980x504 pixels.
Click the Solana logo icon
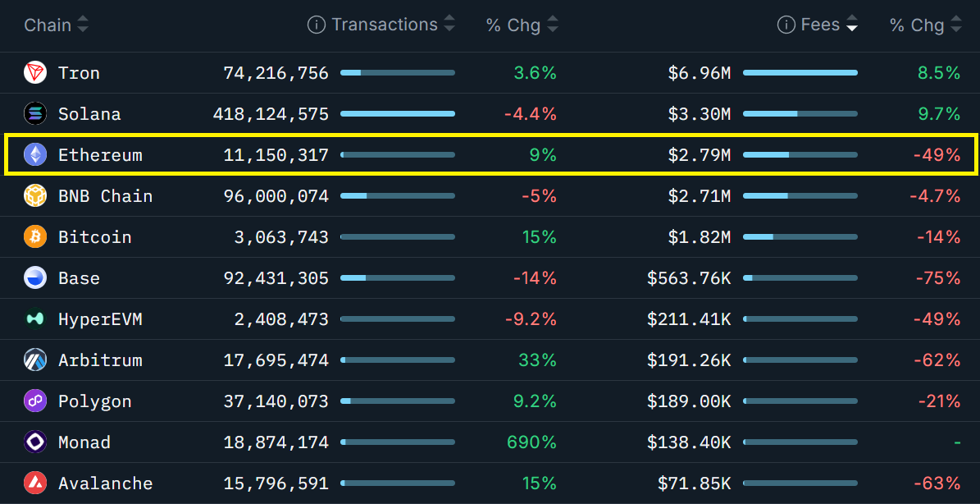coord(34,113)
